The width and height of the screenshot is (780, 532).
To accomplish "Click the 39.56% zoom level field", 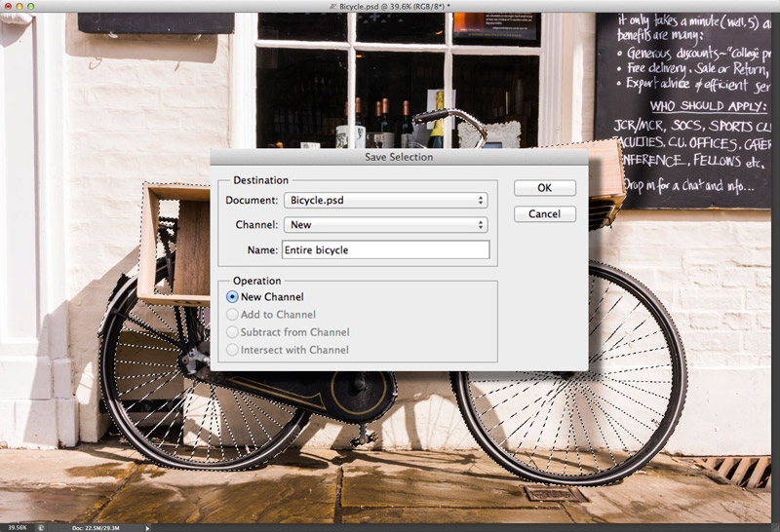I will pos(16,527).
